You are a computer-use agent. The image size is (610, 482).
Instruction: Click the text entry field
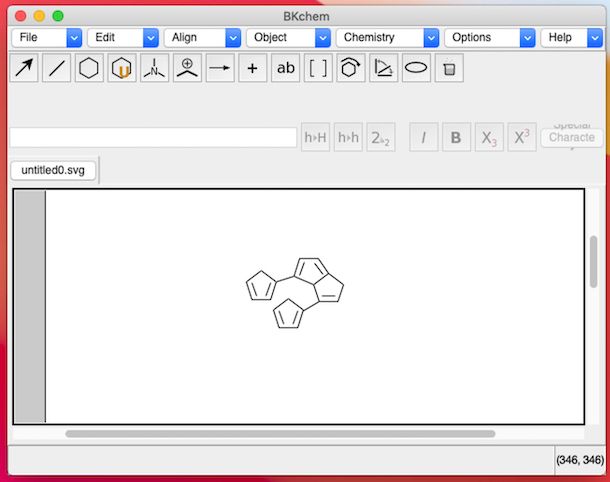click(153, 137)
